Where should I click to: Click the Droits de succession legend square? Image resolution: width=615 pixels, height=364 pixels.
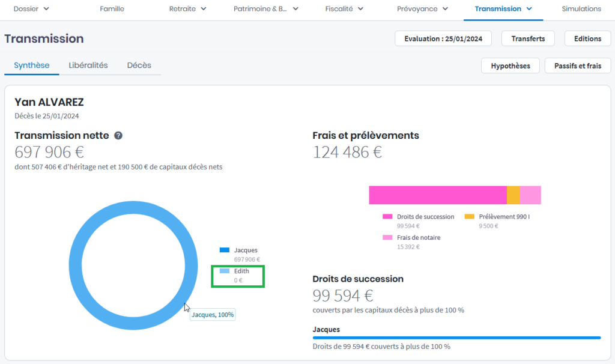pyautogui.click(x=387, y=217)
